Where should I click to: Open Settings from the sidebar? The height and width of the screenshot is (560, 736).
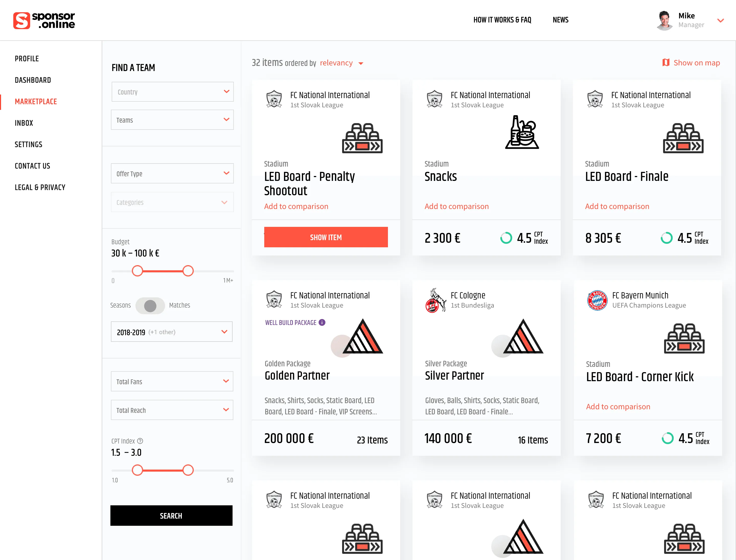[28, 144]
